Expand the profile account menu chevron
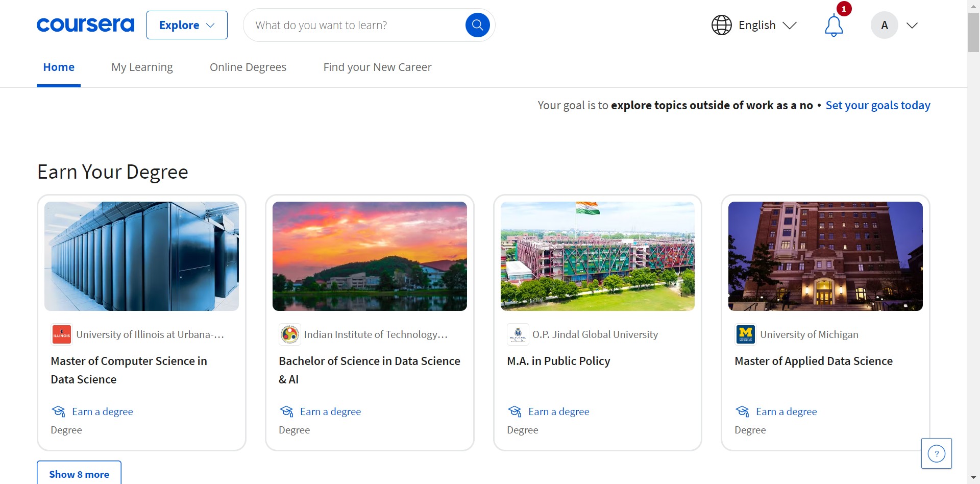This screenshot has width=980, height=484. [912, 25]
